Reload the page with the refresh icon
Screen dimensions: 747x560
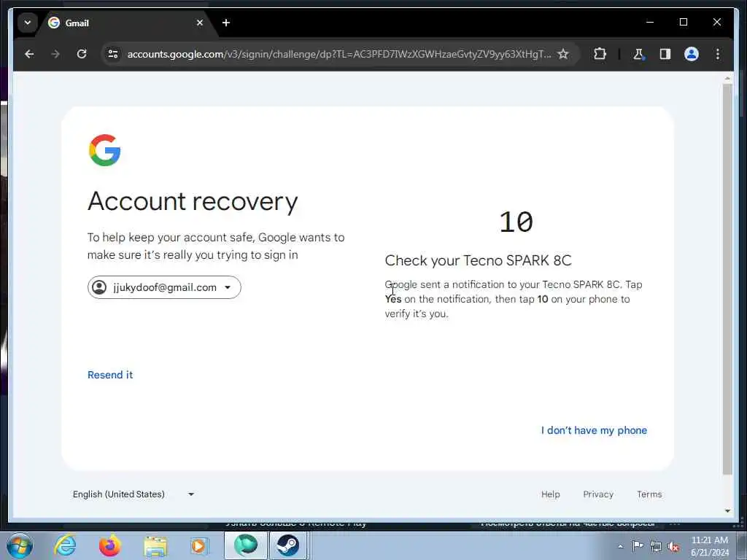[82, 54]
